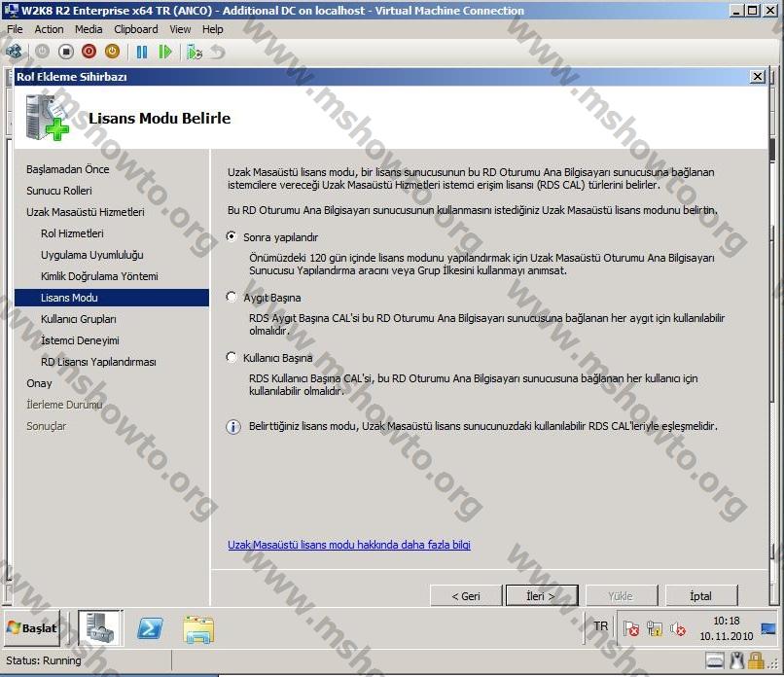Screen dimensions: 784x677
Task: Open the View menu
Action: coord(180,29)
